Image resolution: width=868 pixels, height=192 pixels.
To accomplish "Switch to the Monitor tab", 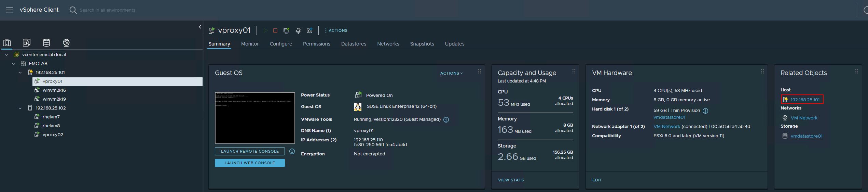I will tap(250, 44).
